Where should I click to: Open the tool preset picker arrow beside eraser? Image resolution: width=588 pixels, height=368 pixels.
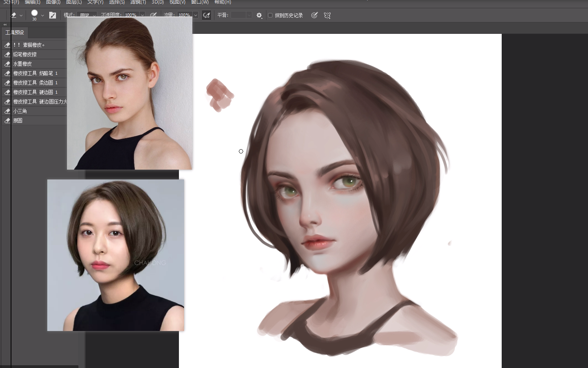click(x=21, y=15)
